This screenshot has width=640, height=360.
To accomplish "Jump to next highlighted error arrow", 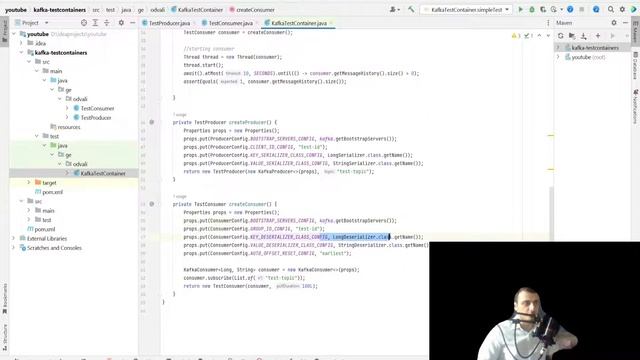I will [548, 36].
